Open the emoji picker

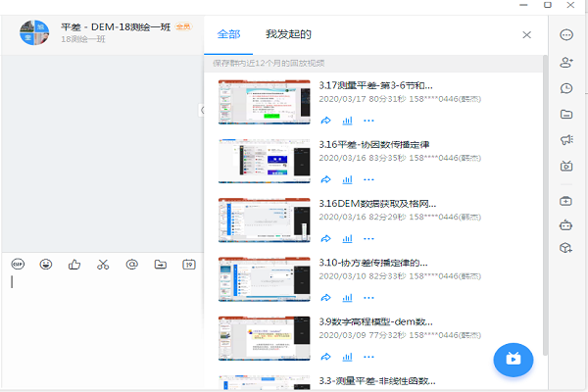(x=46, y=264)
